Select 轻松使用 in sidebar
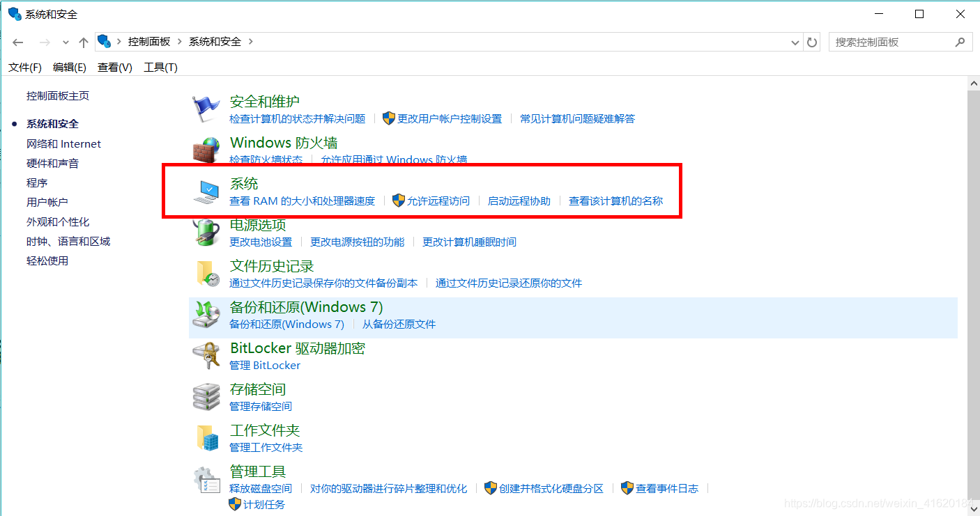This screenshot has width=980, height=516. (x=47, y=260)
